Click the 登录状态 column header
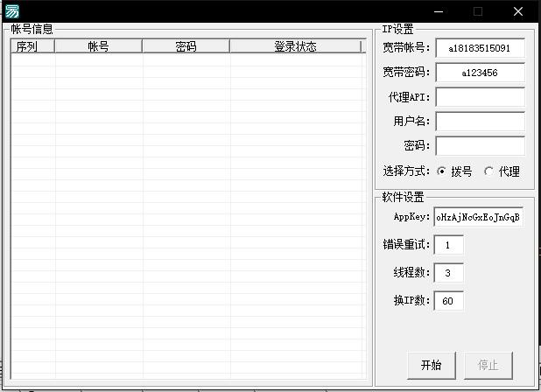This screenshot has height=392, width=541. coord(295,46)
